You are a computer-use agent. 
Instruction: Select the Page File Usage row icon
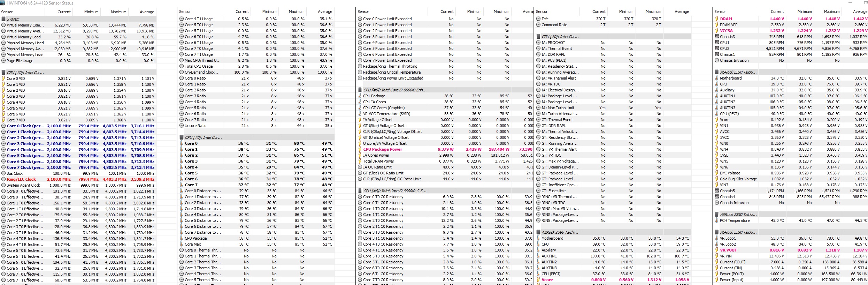point(3,61)
